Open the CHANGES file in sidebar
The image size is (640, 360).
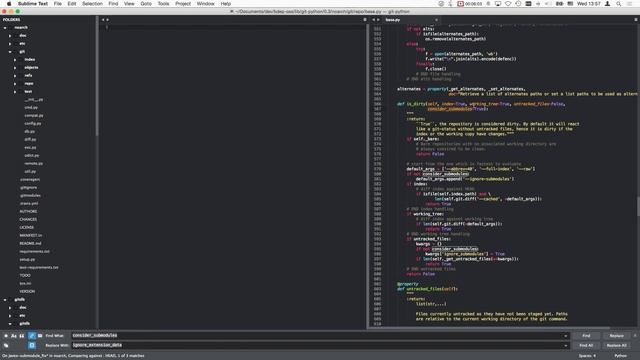click(x=28, y=220)
